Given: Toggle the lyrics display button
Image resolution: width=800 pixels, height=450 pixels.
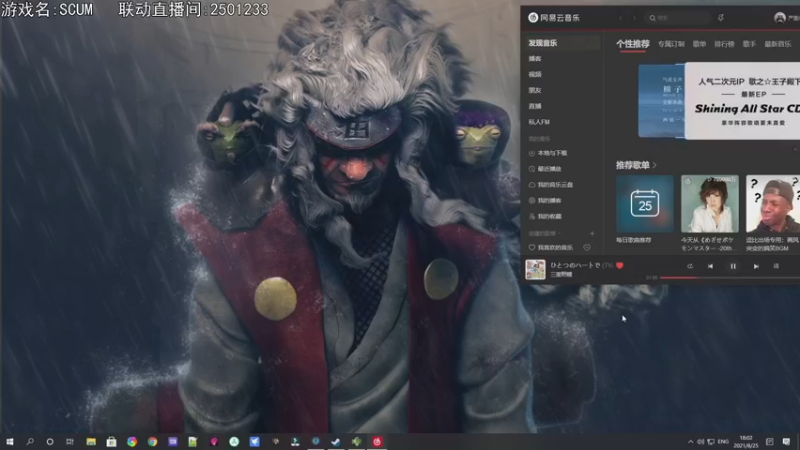Looking at the screenshot, I should [776, 266].
